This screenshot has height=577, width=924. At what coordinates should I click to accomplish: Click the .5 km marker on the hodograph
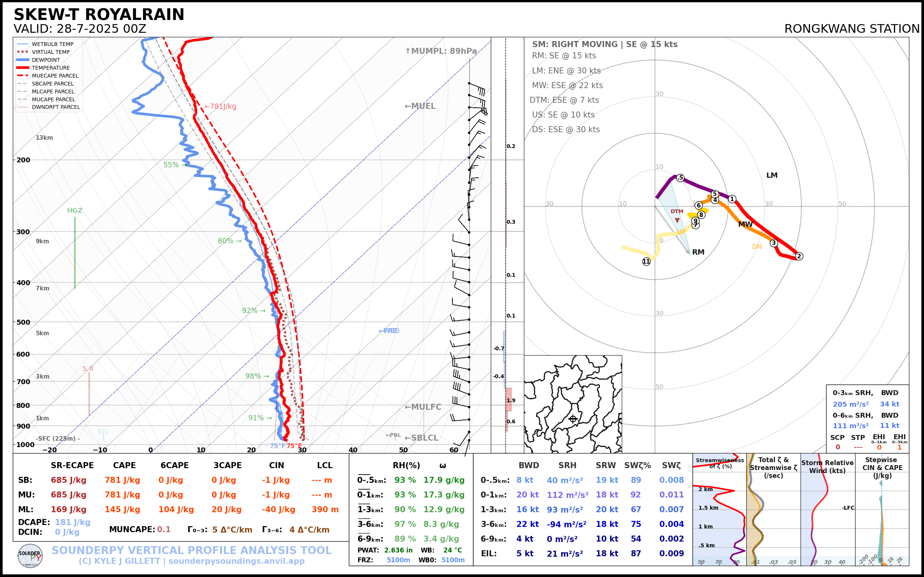(x=680, y=178)
